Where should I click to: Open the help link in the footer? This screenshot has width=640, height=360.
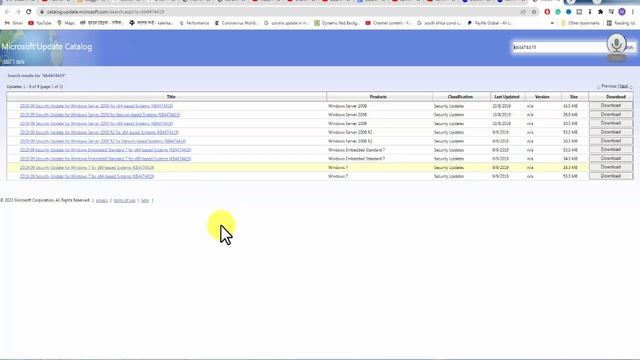[145, 200]
